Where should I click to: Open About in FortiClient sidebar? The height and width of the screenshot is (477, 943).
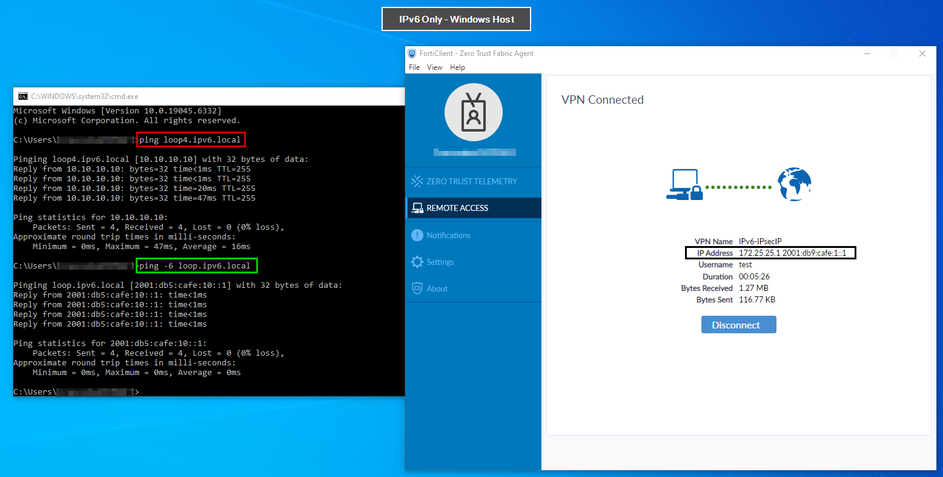[x=473, y=289]
